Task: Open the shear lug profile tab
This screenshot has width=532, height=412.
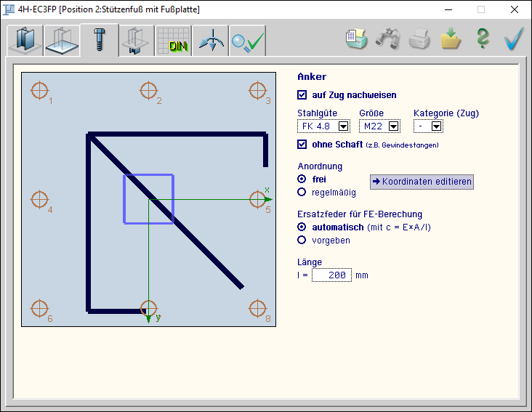Action: pyautogui.click(x=136, y=41)
